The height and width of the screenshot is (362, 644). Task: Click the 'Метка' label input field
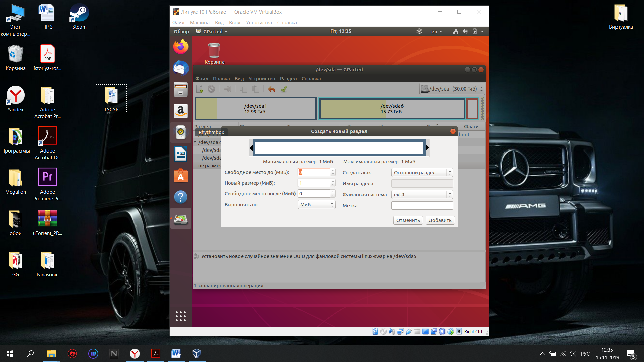pyautogui.click(x=422, y=206)
